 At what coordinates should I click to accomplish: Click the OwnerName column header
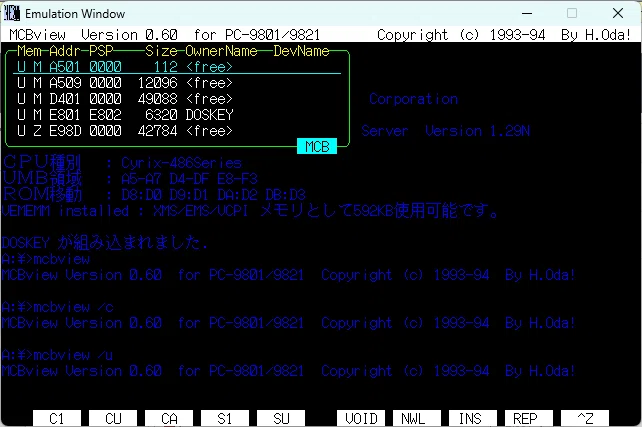coord(221,51)
